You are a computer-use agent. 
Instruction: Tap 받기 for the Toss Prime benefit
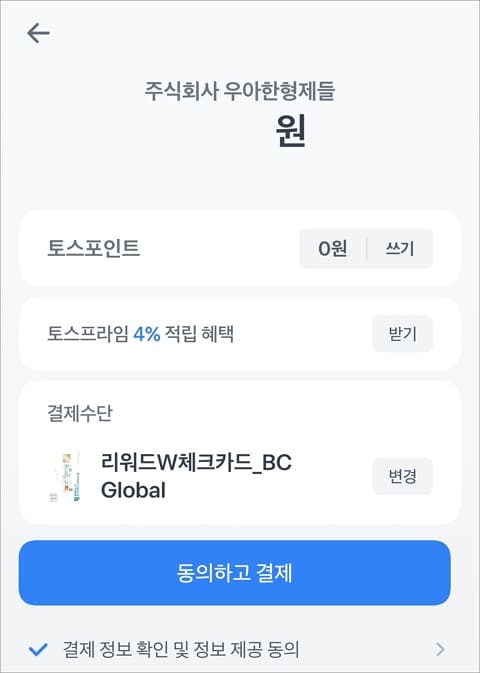tap(402, 333)
